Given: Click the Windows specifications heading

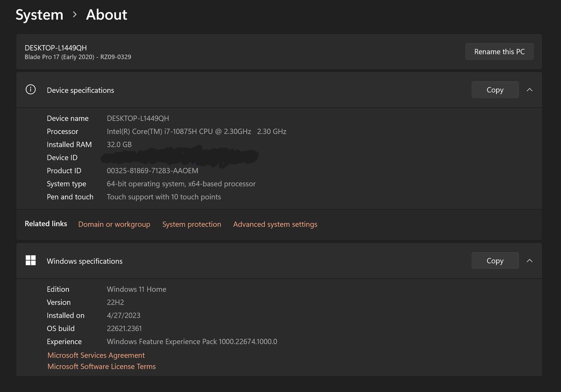Looking at the screenshot, I should (85, 261).
